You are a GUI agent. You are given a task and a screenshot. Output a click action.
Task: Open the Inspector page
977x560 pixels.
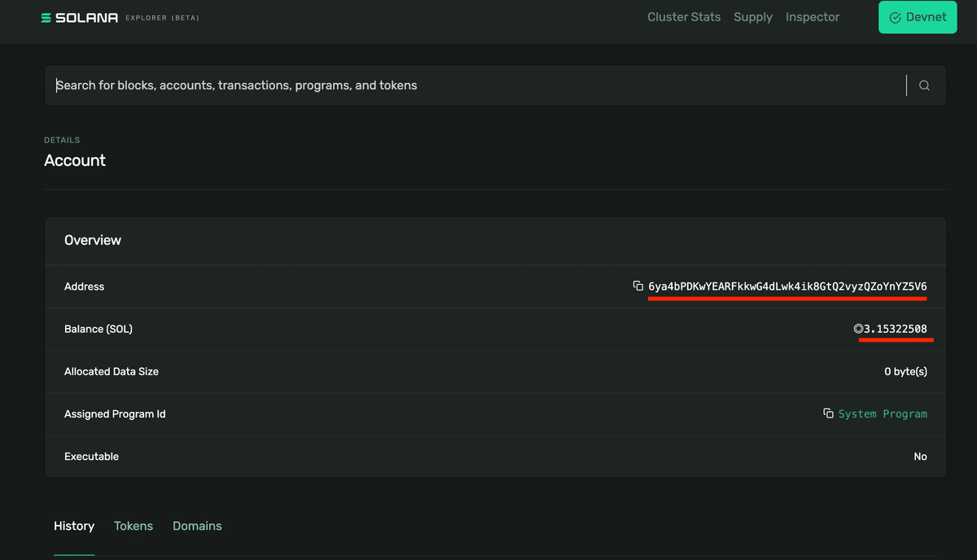pyautogui.click(x=813, y=17)
